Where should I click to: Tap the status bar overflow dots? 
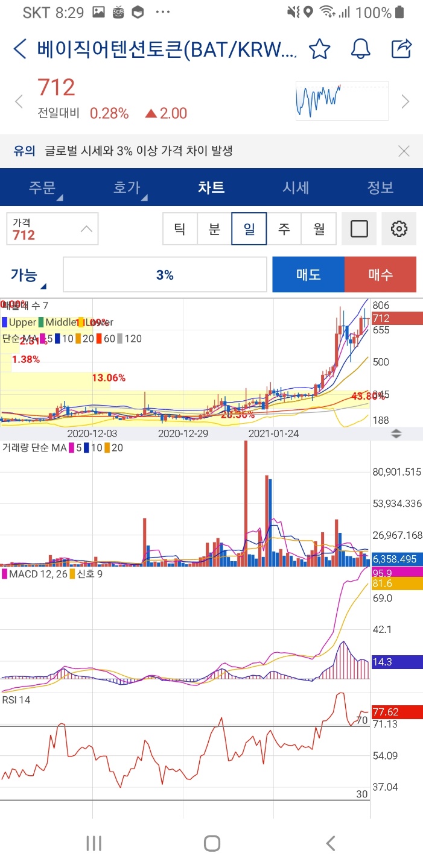(163, 13)
